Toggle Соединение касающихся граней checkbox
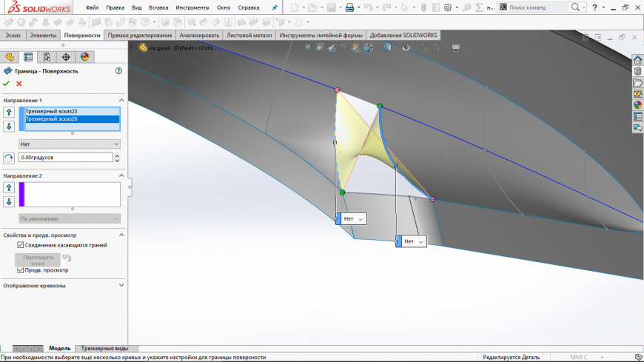The image size is (644, 362). pyautogui.click(x=20, y=245)
